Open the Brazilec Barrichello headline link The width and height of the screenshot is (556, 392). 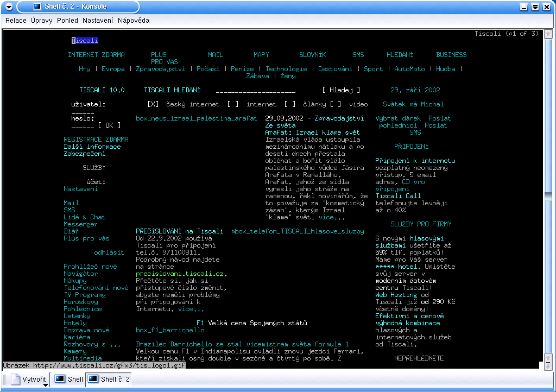[242, 344]
